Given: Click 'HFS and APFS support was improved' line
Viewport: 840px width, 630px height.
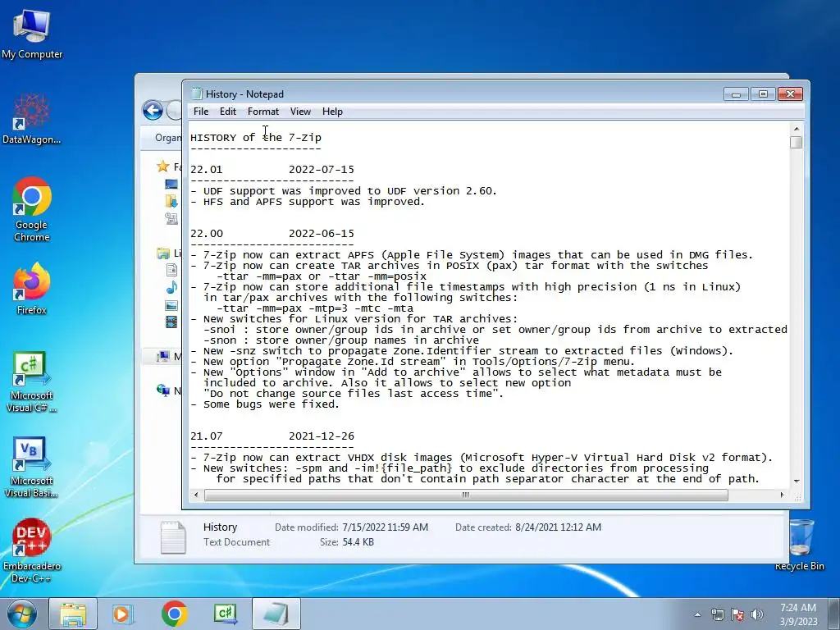Looking at the screenshot, I should [308, 202].
